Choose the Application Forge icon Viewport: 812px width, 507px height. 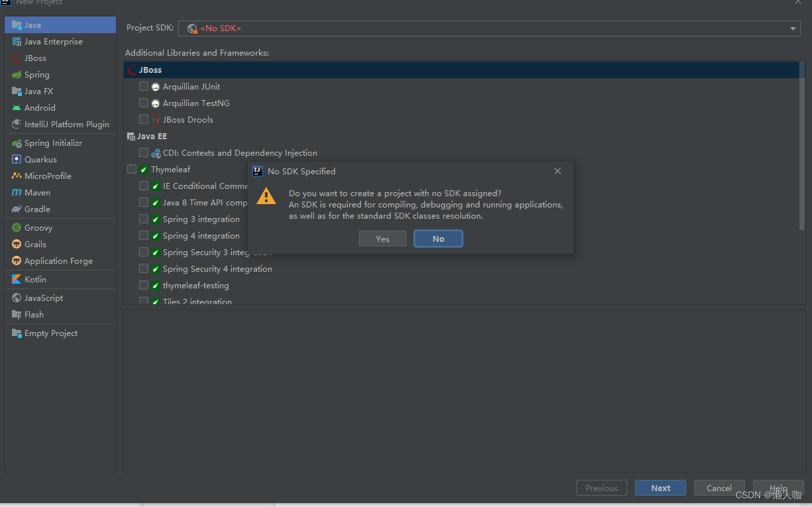17,261
